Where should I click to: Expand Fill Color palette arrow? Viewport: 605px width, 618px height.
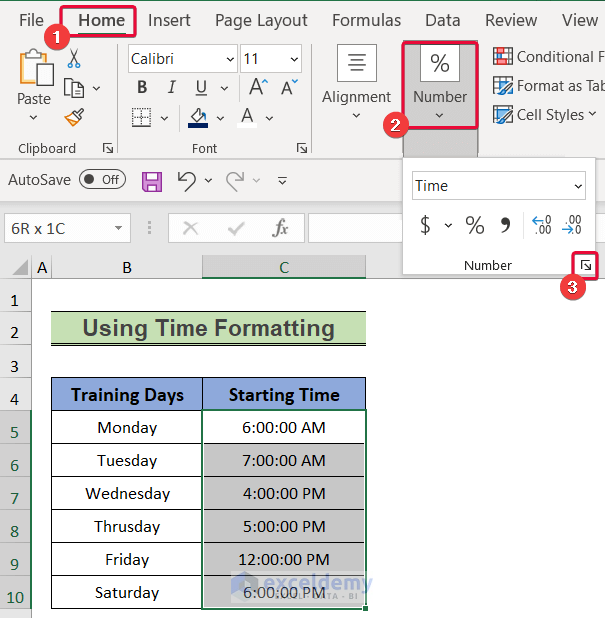coord(220,118)
